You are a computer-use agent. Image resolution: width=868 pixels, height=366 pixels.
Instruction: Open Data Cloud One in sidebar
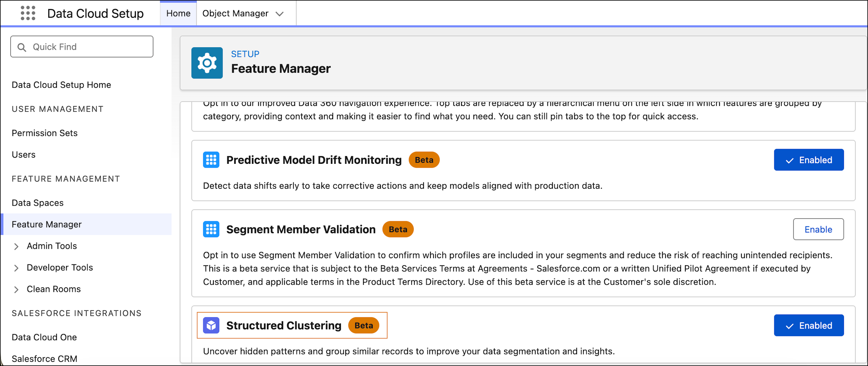point(44,337)
